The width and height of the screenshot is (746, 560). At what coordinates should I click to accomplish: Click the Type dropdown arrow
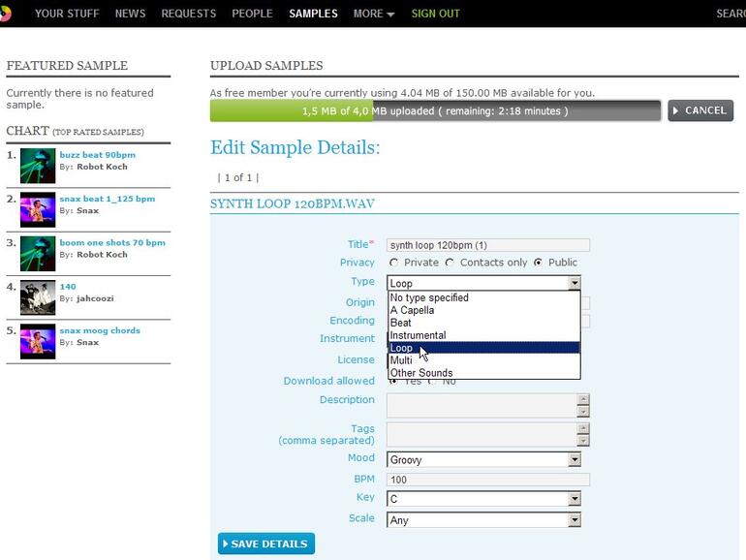pos(575,283)
